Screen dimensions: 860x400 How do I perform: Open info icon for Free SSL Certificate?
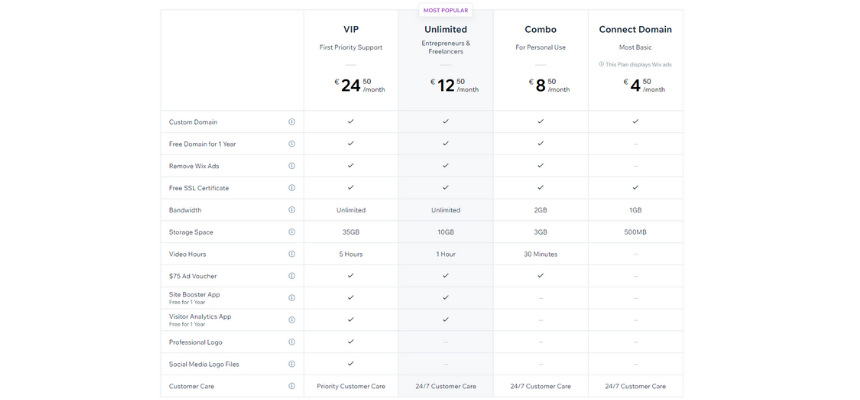292,188
